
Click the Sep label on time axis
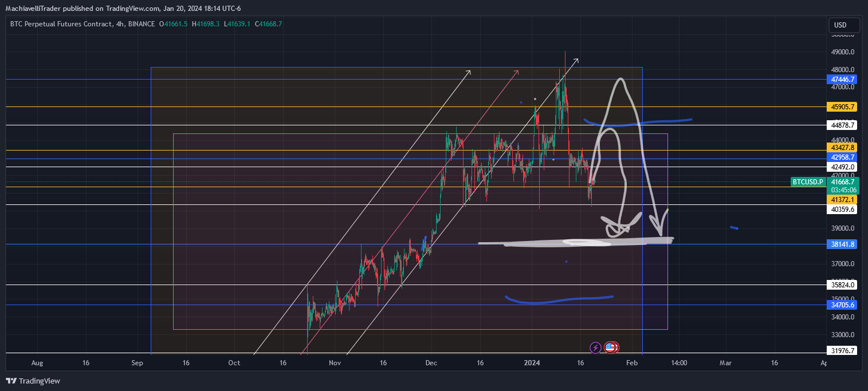click(137, 363)
